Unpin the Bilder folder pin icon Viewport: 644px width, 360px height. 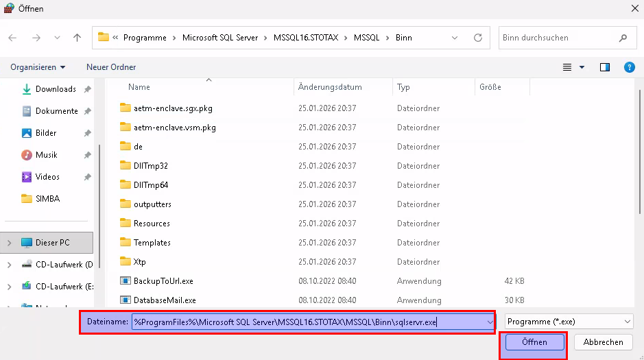pyautogui.click(x=87, y=133)
